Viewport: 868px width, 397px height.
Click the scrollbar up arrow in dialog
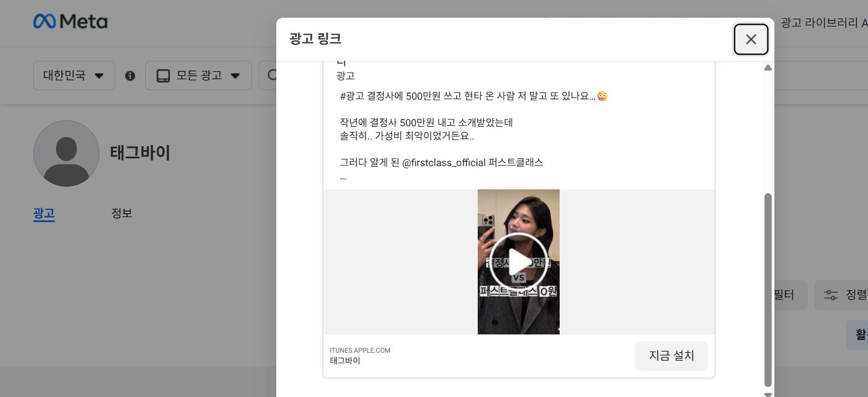click(768, 68)
